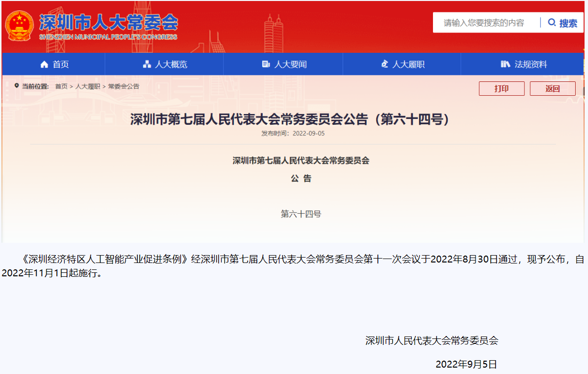This screenshot has height=374, width=588.
Task: Click the 返回 back button
Action: point(553,88)
